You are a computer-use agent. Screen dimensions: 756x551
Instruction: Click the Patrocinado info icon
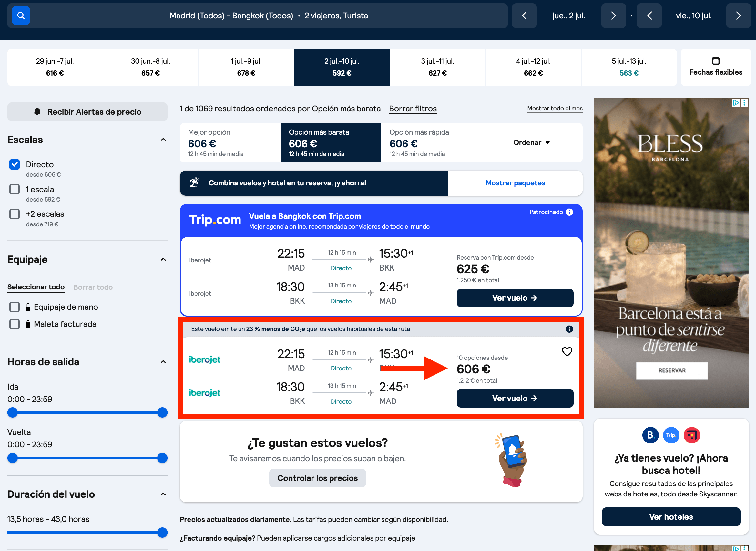(x=569, y=212)
